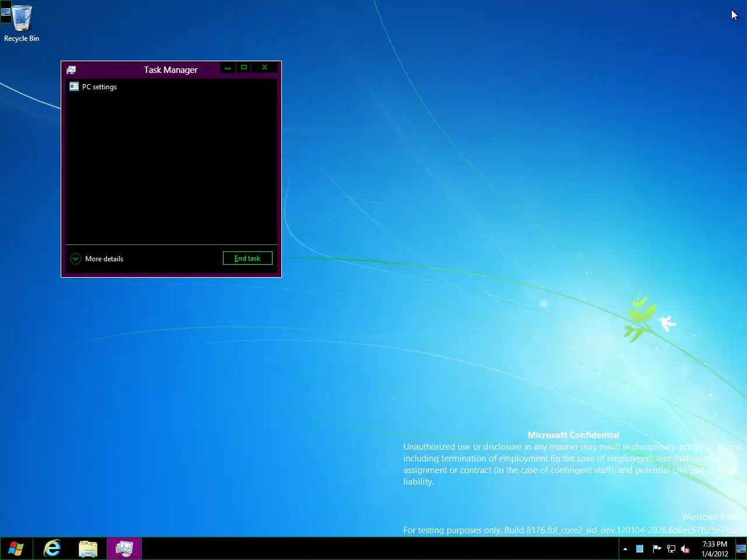Click the Task Manager window title text

tap(171, 70)
